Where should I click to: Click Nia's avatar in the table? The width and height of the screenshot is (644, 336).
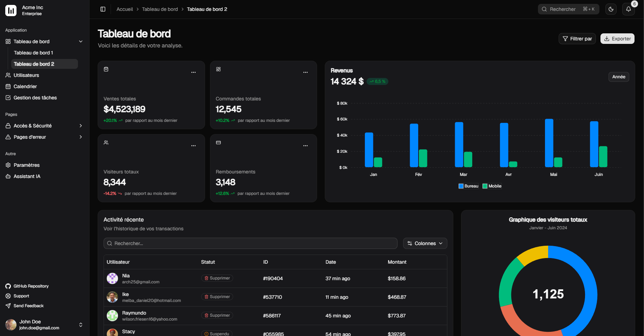[112, 278]
